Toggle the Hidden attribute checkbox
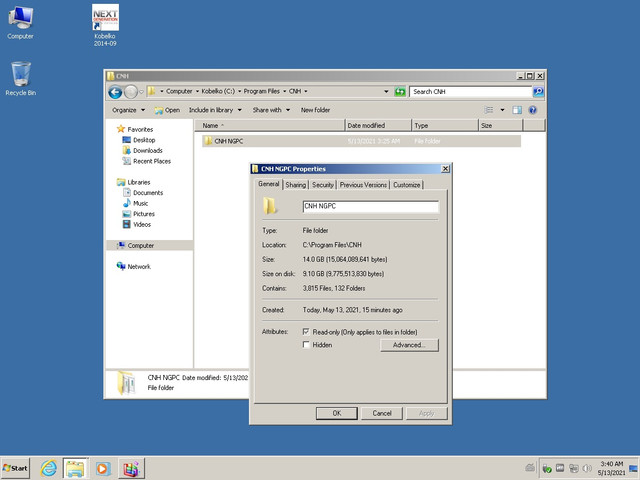 click(x=306, y=344)
